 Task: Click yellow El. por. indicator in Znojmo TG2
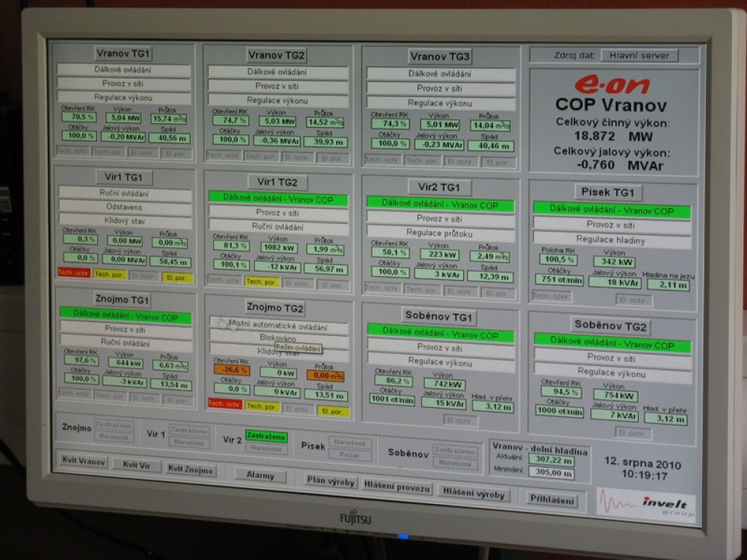pos(332,409)
